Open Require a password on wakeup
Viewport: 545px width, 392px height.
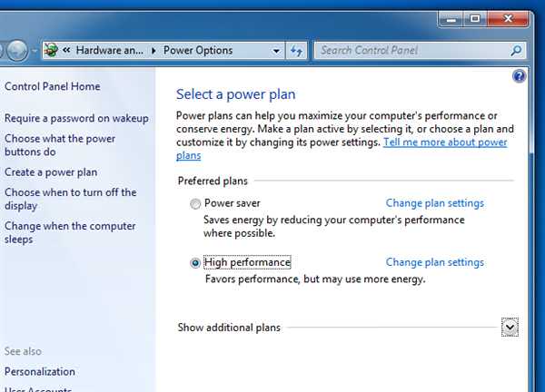[76, 118]
